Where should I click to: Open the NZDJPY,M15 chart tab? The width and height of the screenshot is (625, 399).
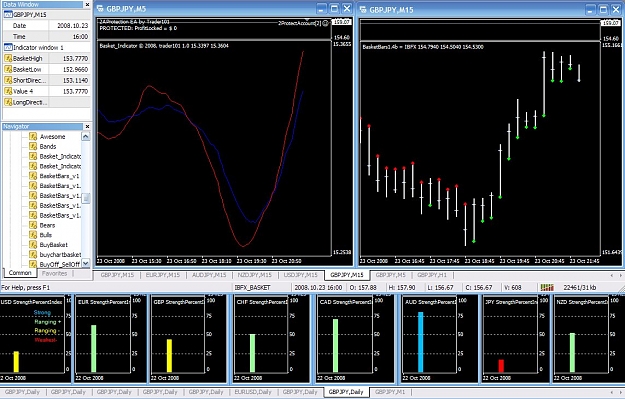pyautogui.click(x=254, y=275)
